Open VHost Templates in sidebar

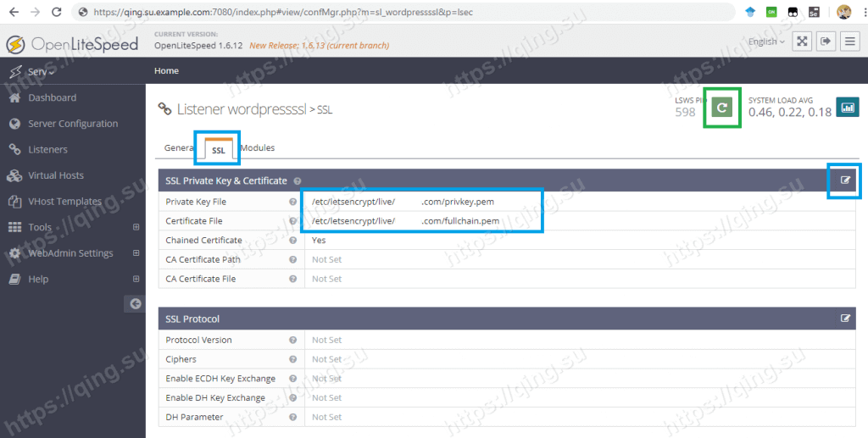[64, 202]
